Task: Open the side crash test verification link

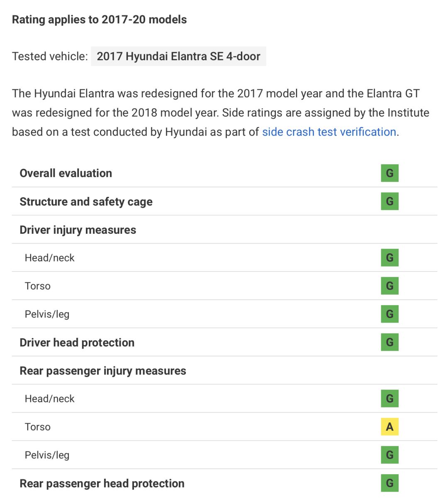Action: point(329,132)
